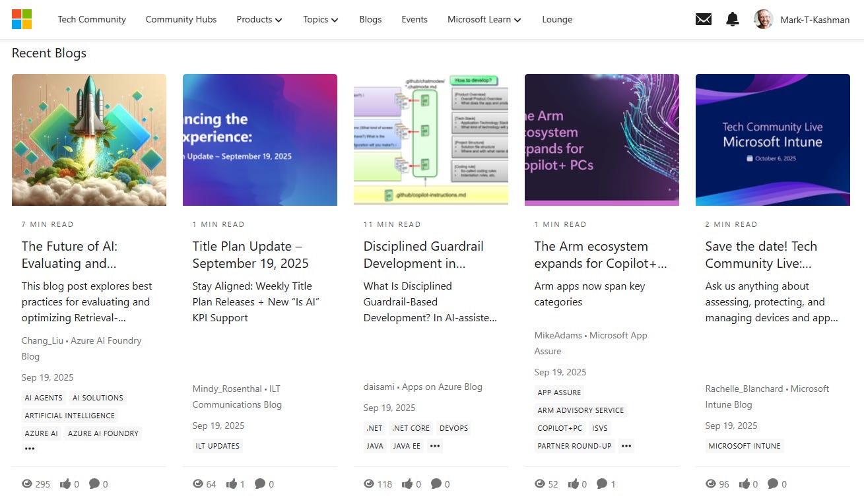Open comment bubble on Arm ecosystem post
864x504 pixels.
(602, 484)
